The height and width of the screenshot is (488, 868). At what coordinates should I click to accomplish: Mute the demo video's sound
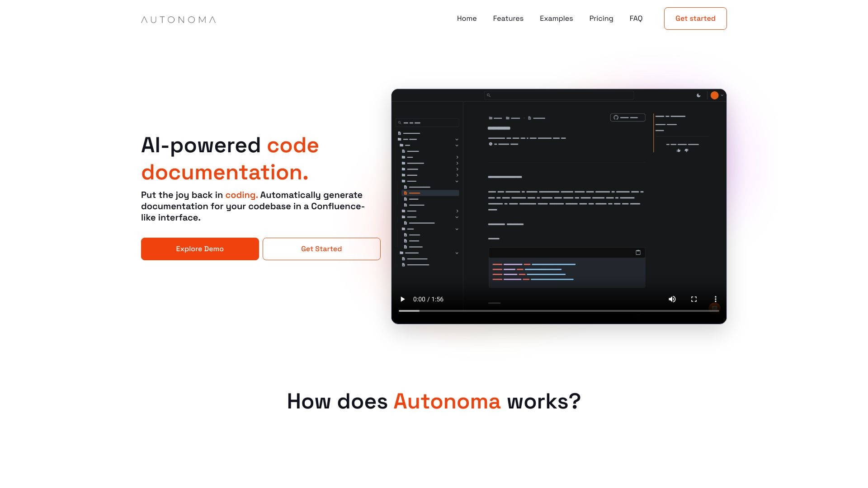tap(672, 299)
